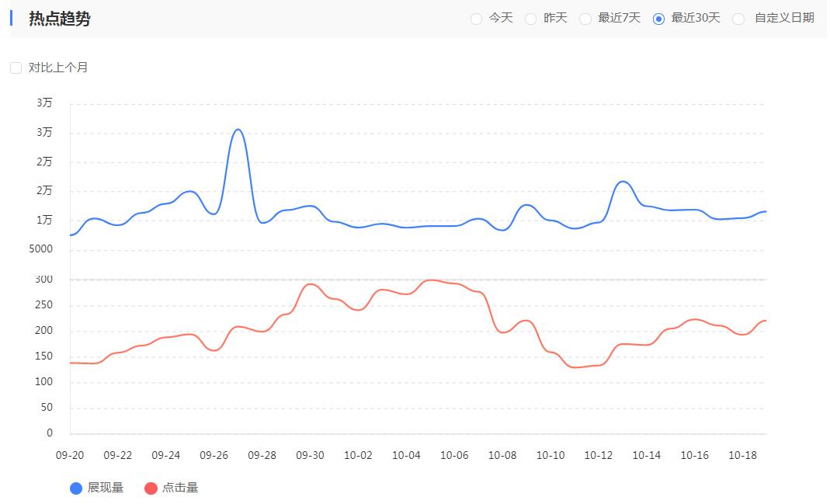Enable the 对比上个月 comparison checkbox
Image resolution: width=830 pixels, height=504 pixels.
pyautogui.click(x=16, y=68)
